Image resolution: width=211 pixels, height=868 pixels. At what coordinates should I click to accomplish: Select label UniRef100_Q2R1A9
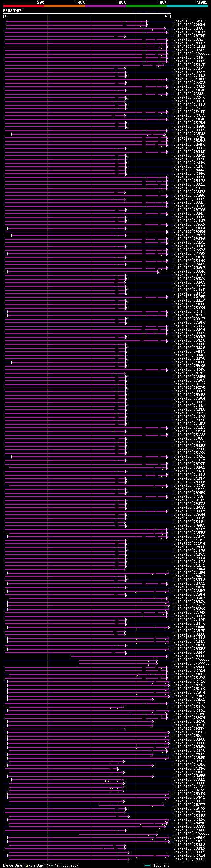190,689
